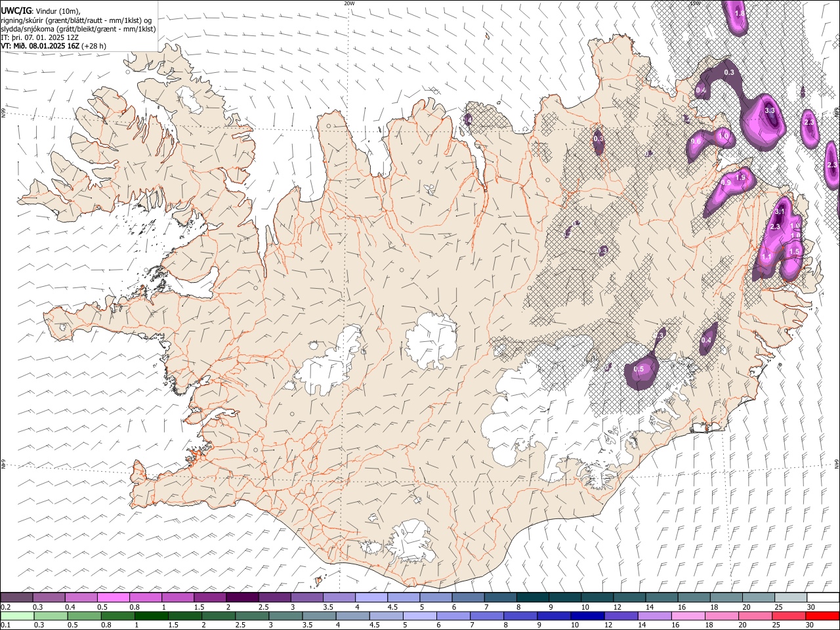
Task: Click the '(+28 h)' forecast offset text
Action: point(94,46)
